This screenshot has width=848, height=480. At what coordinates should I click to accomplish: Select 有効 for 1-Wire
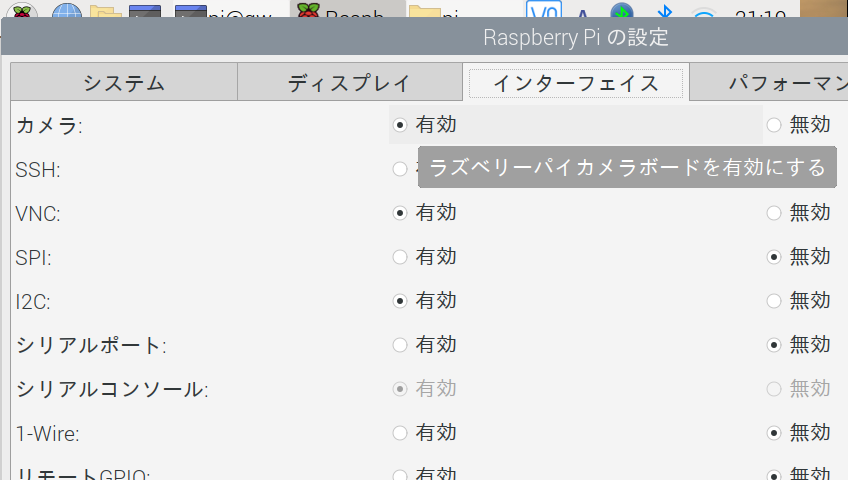click(400, 433)
